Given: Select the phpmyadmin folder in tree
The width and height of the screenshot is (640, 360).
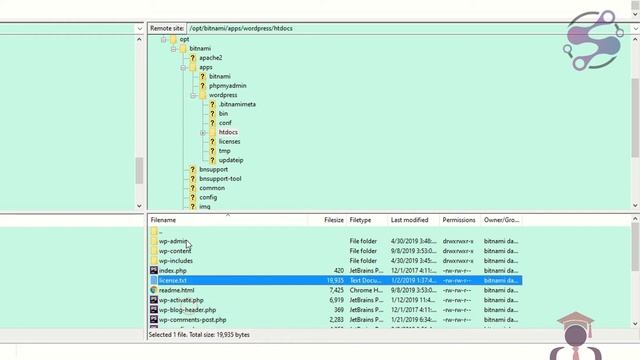Looking at the screenshot, I should click(227, 86).
